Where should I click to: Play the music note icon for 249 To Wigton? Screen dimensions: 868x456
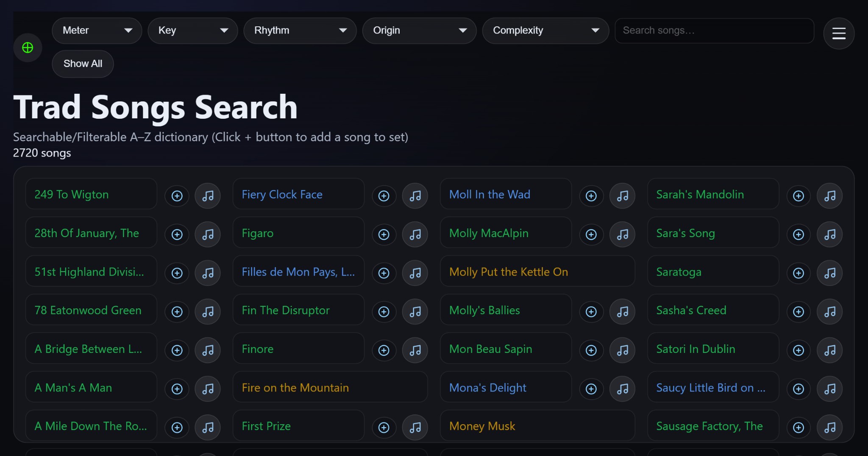tap(207, 196)
